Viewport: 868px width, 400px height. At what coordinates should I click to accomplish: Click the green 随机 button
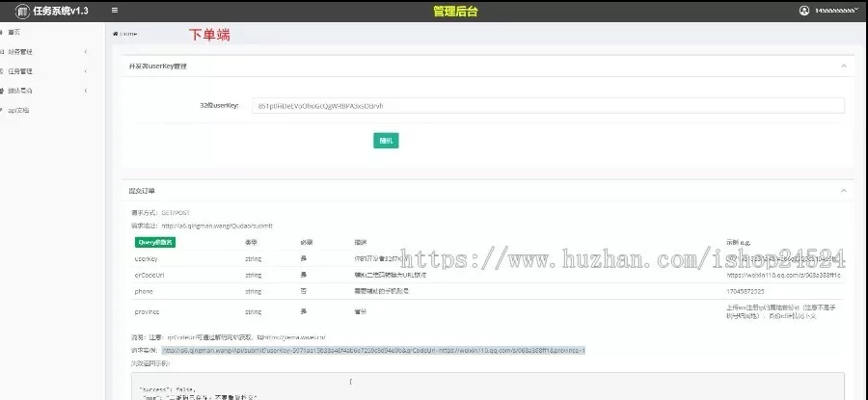pos(386,141)
